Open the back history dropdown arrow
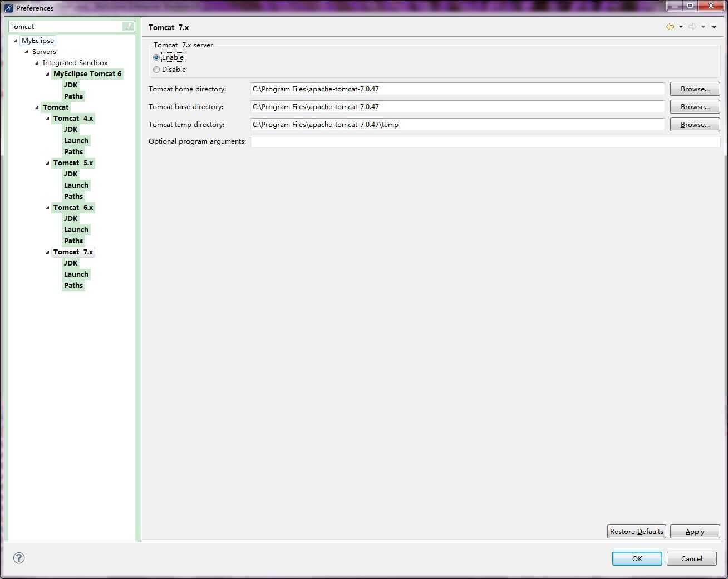The width and height of the screenshot is (728, 579). (681, 27)
